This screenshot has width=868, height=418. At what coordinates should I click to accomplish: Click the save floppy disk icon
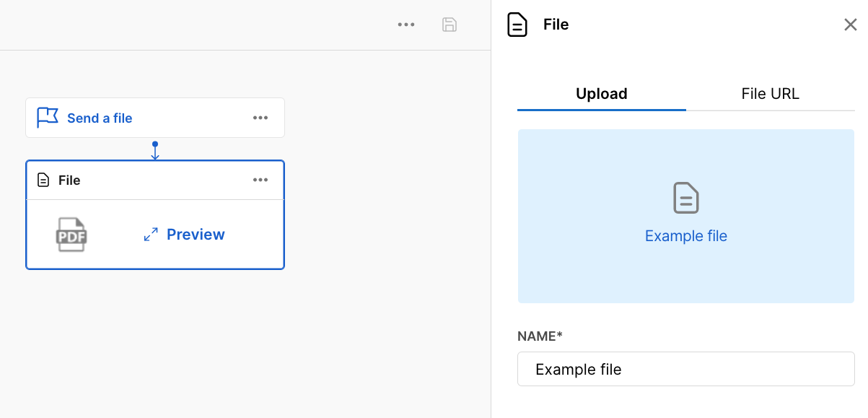click(x=450, y=25)
